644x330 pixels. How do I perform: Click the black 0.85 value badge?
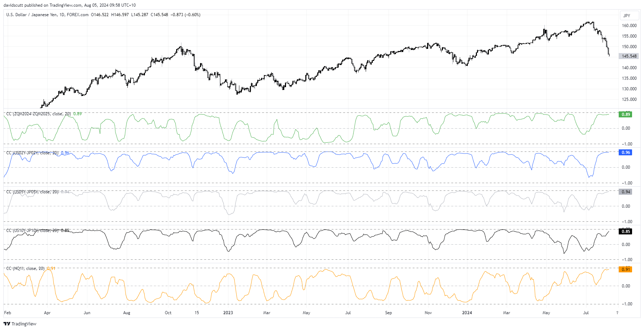pos(626,231)
